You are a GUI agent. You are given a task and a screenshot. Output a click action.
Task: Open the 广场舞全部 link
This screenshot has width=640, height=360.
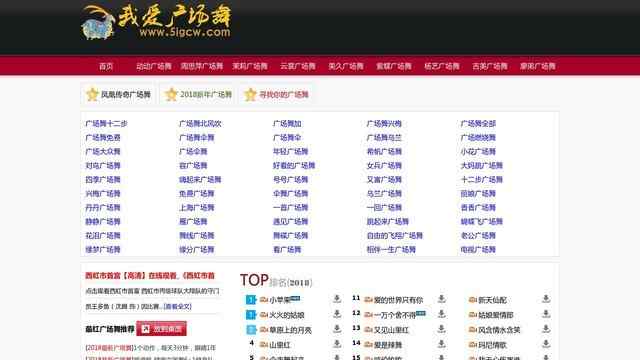coord(478,124)
